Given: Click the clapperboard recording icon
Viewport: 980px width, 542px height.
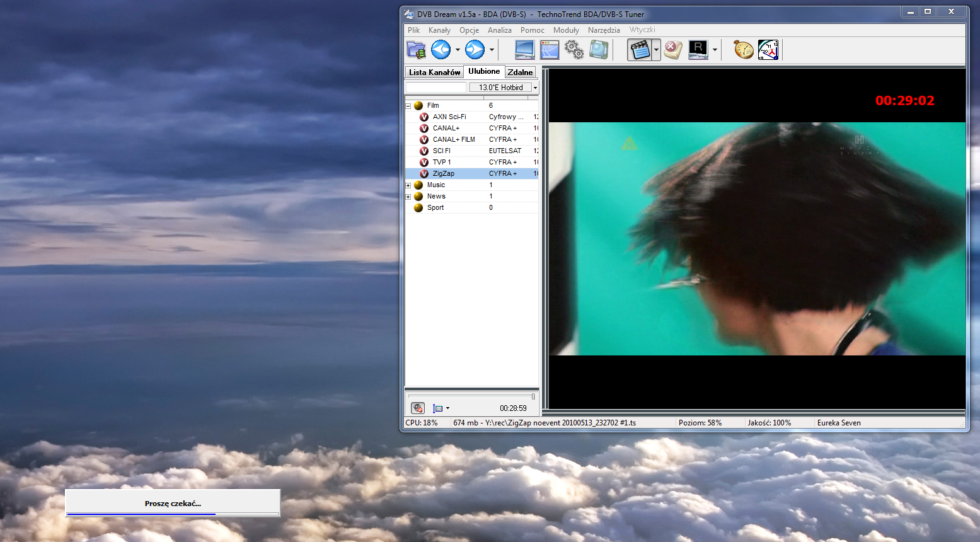Looking at the screenshot, I should coord(640,50).
